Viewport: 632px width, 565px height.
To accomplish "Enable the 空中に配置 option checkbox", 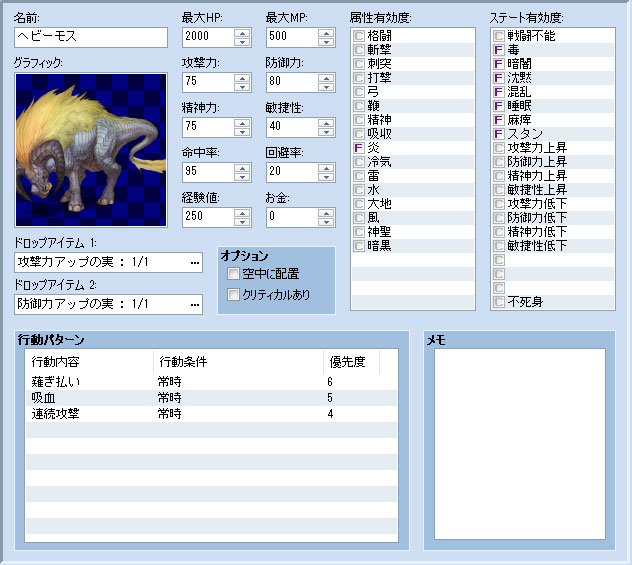I will click(233, 273).
